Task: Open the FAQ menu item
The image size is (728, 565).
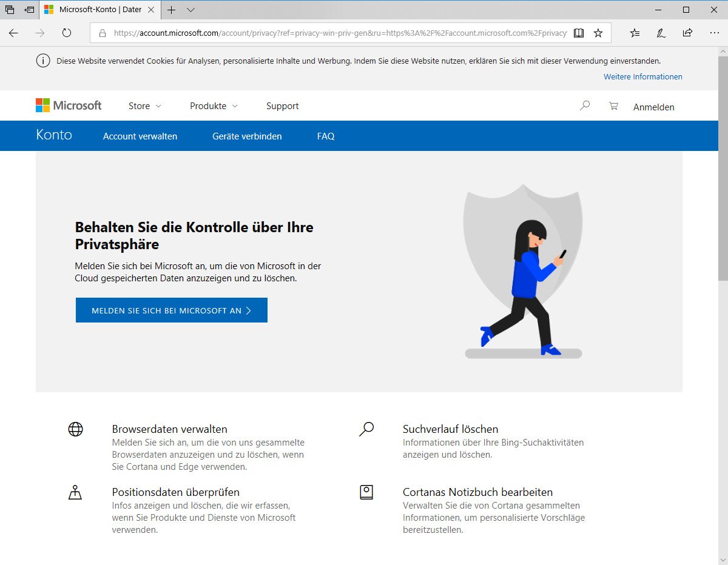Action: [326, 136]
